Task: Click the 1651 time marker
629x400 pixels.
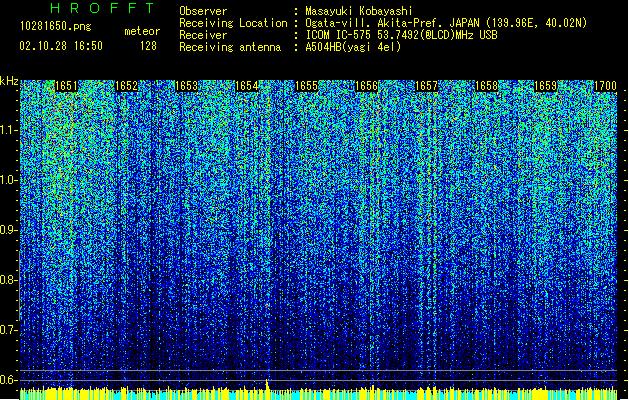Action: [66, 86]
